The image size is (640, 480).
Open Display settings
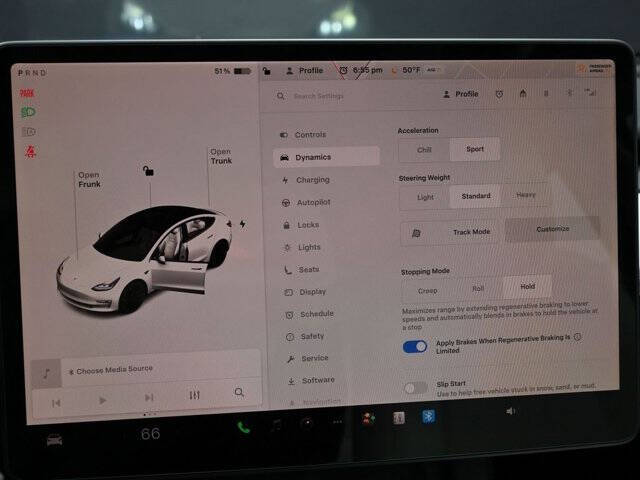(305, 292)
